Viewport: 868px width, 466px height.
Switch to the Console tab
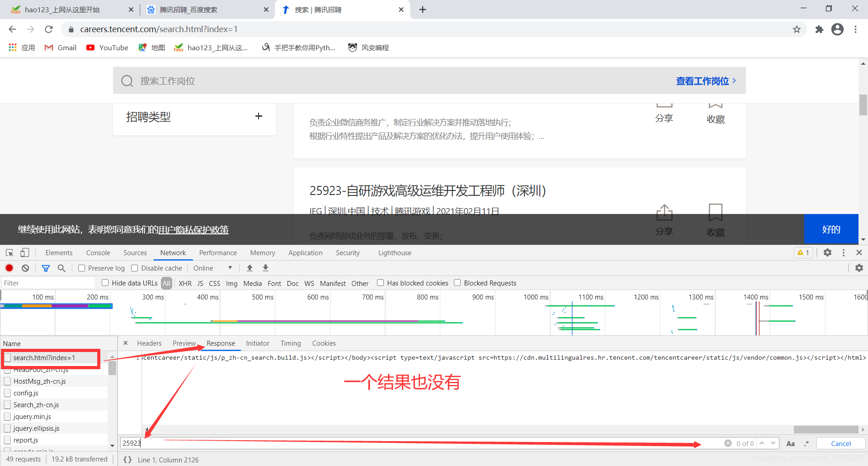pyautogui.click(x=98, y=253)
